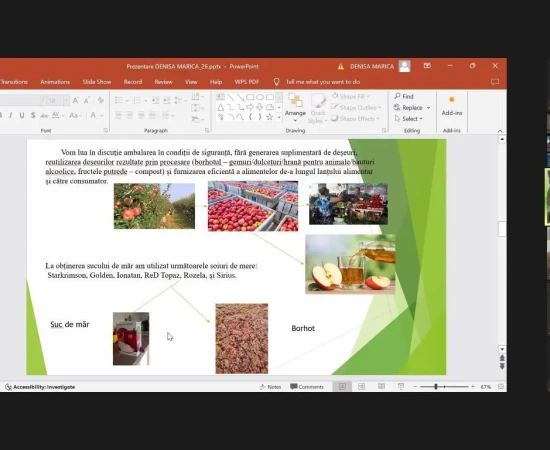The image size is (550, 450).
Task: Open Shape Outline options
Action: click(x=356, y=107)
